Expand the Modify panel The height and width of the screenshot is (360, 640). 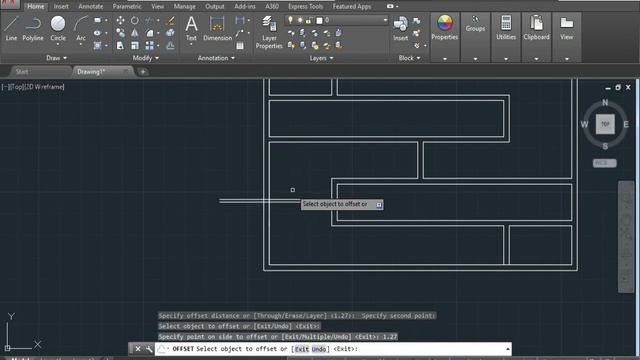tap(146, 58)
